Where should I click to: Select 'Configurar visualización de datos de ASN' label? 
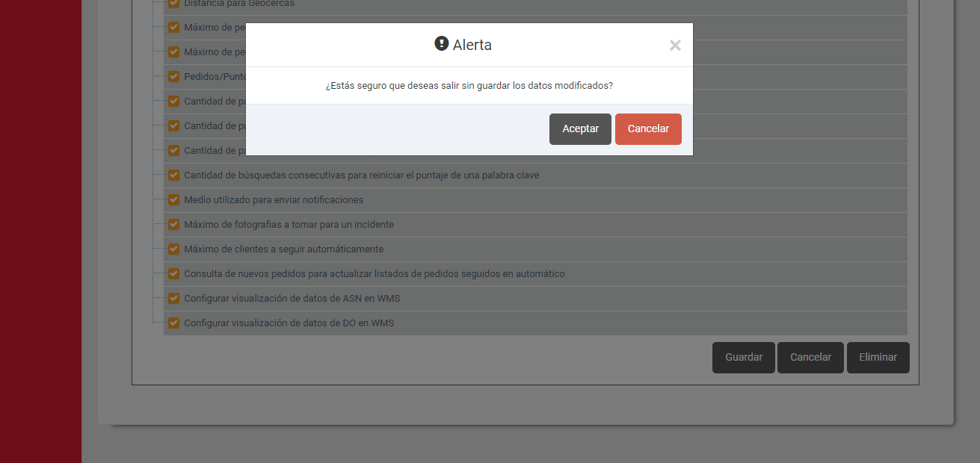[x=292, y=299]
